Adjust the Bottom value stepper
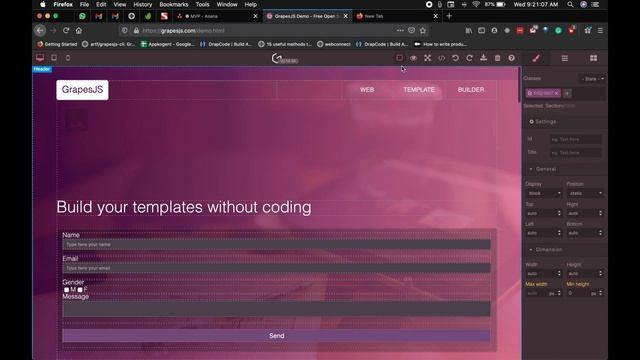 pos(600,233)
